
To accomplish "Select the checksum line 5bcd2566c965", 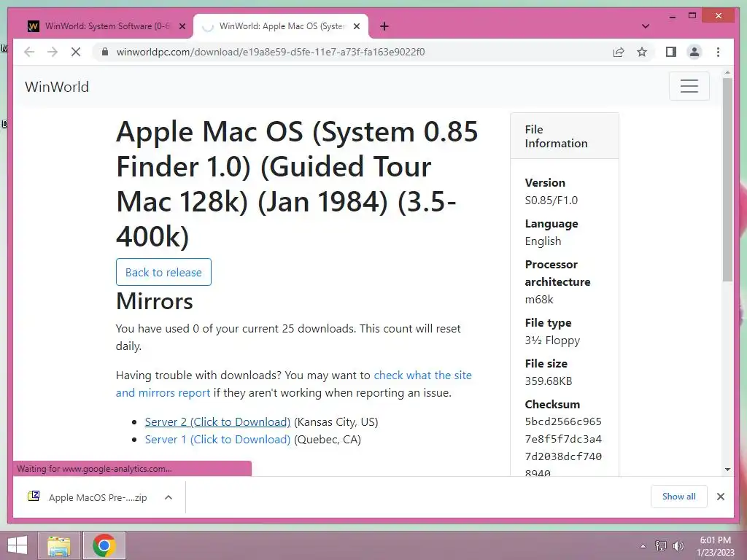I will [x=563, y=421].
